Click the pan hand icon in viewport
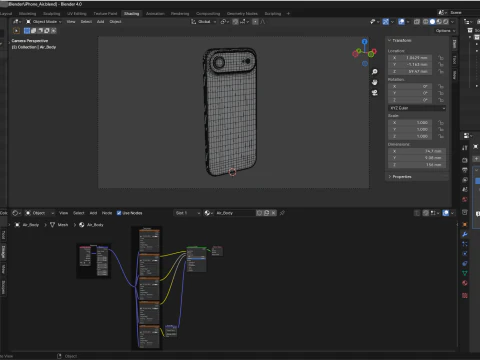Viewport: 480px width, 360px height. pyautogui.click(x=375, y=82)
